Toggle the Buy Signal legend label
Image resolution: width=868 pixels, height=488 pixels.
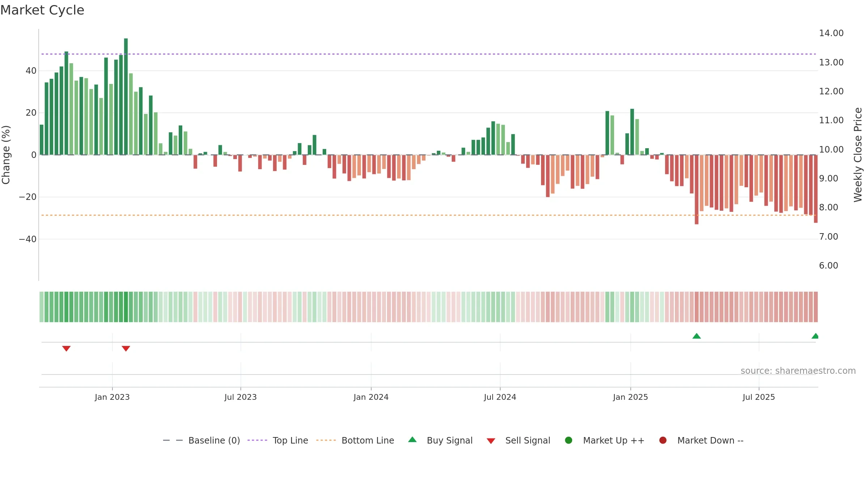[450, 440]
